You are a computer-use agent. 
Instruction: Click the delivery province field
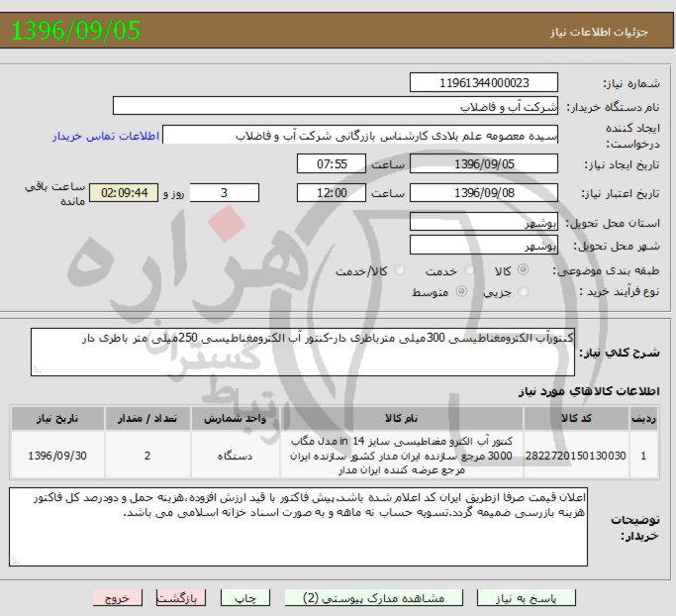484,222
